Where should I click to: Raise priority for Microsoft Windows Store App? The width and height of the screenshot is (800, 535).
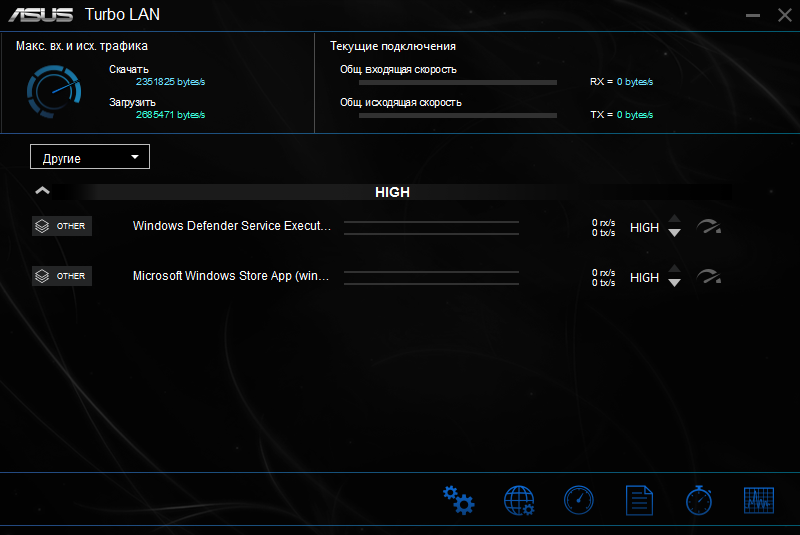point(674,269)
